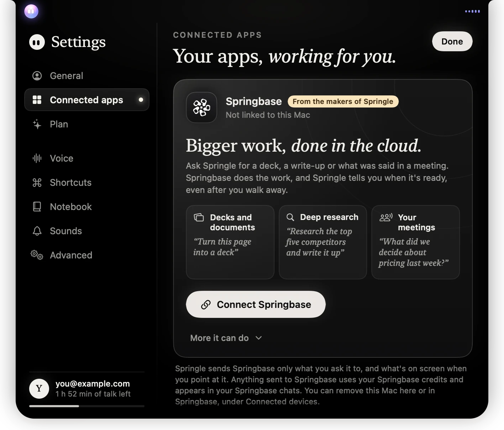504x430 pixels.
Task: Click the Done button
Action: click(452, 41)
